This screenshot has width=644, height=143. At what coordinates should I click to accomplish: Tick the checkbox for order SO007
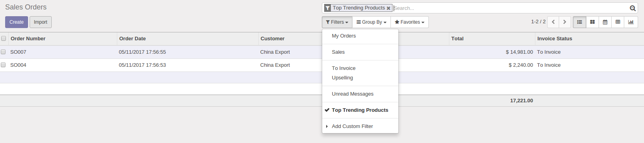pos(3,52)
